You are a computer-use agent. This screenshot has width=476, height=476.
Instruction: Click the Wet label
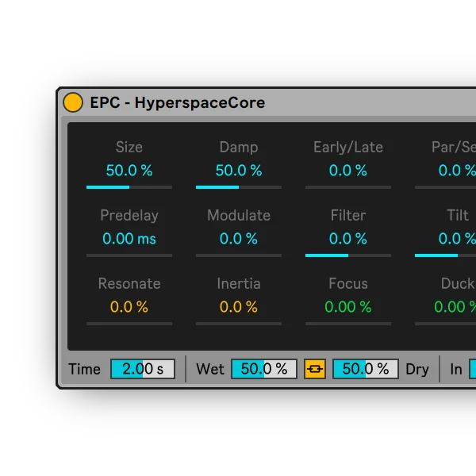(210, 370)
